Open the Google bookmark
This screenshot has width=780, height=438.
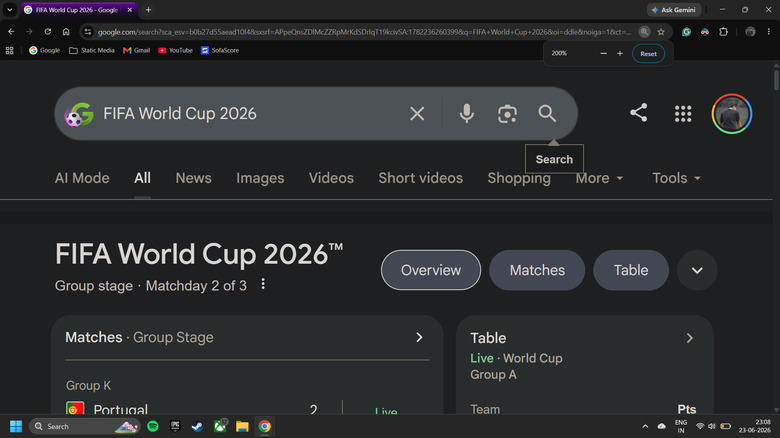(44, 50)
